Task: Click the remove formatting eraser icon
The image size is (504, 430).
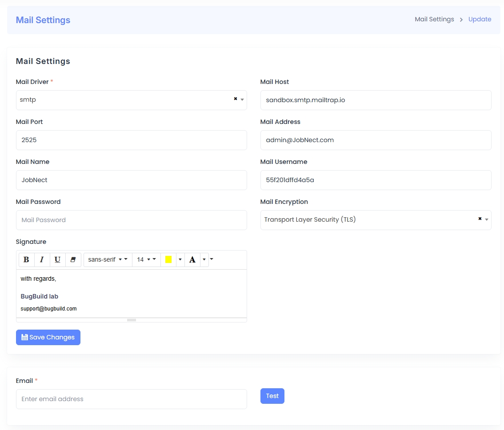Action: click(x=73, y=259)
